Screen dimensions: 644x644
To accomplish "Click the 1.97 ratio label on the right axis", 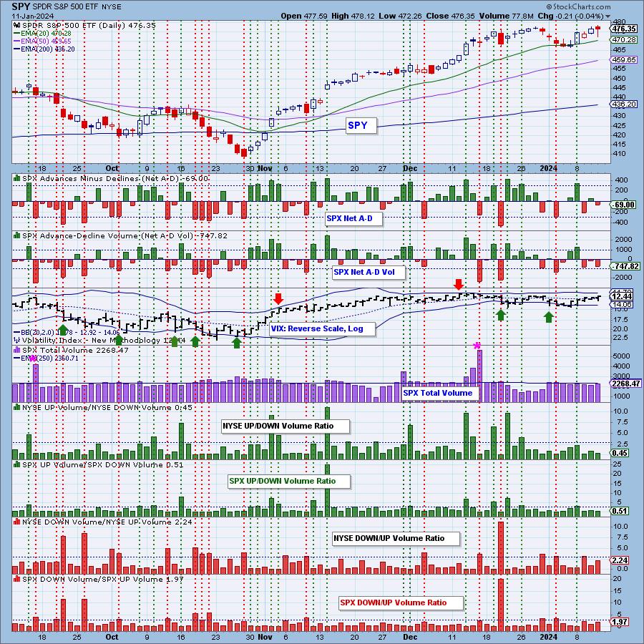I will 620,622.
